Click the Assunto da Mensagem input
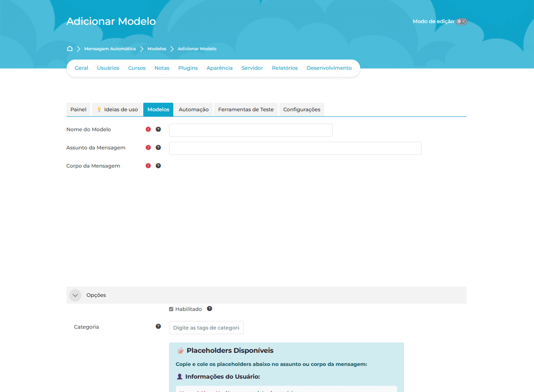 tap(295, 148)
